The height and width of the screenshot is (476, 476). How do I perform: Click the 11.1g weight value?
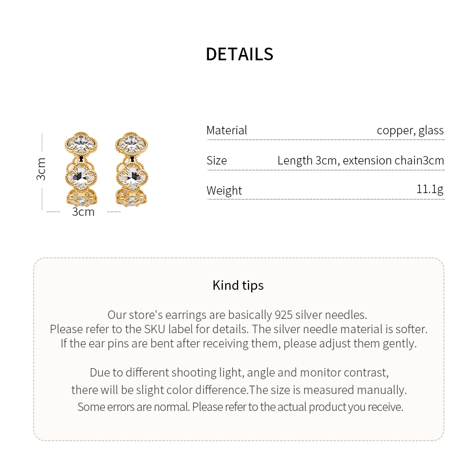[x=430, y=189]
